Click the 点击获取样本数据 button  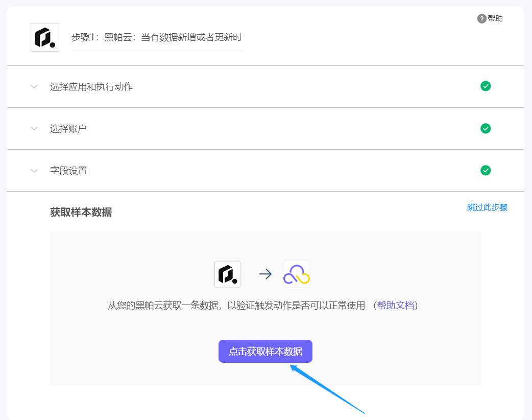click(265, 351)
